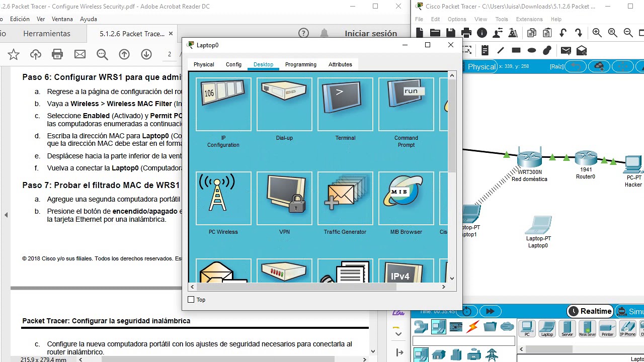Image resolution: width=644 pixels, height=362 pixels.
Task: Select the Draw Freeform tool
Action: pos(547,50)
